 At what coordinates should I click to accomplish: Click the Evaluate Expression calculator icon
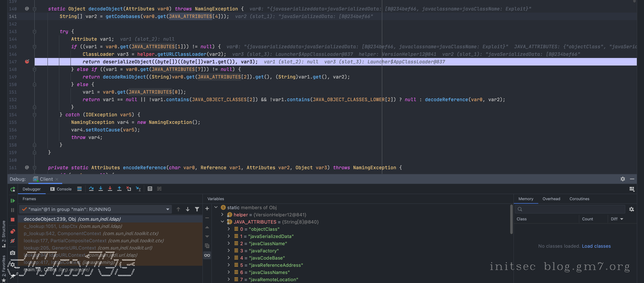150,189
